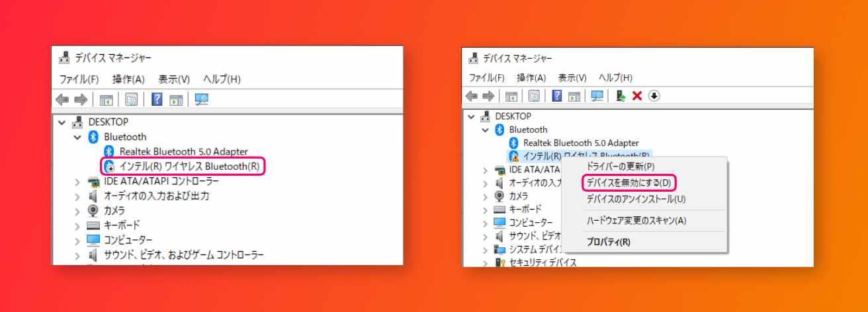Click Realtek adapter Bluetooth icon in right window
Image resolution: width=868 pixels, height=312 pixels.
pos(513,143)
